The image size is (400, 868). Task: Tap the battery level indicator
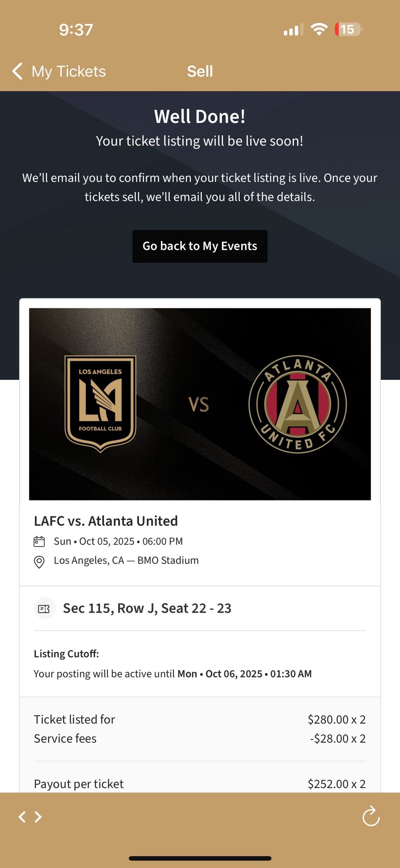[x=348, y=29]
